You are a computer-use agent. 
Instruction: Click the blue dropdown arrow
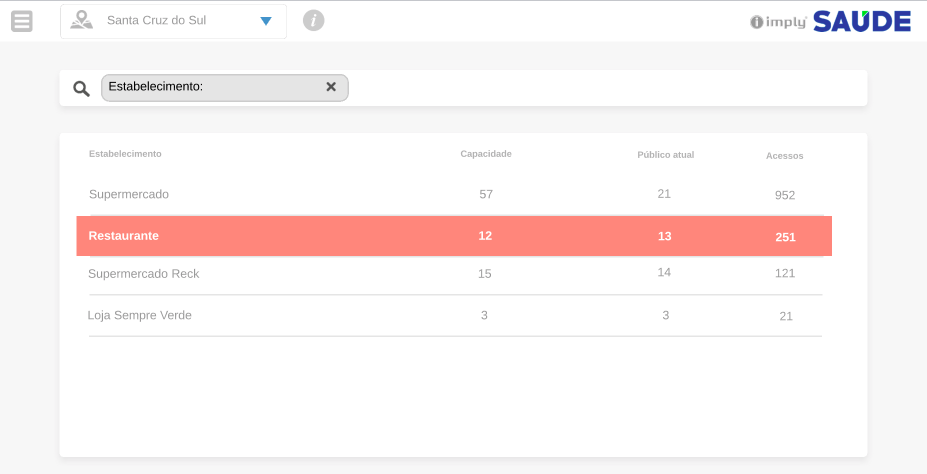pos(266,21)
